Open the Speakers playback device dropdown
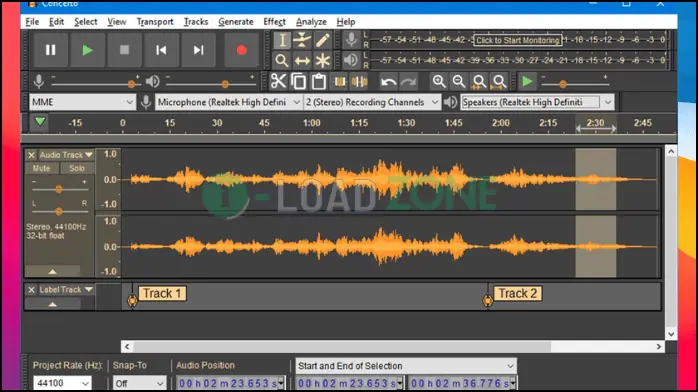This screenshot has height=392, width=698. (x=537, y=102)
